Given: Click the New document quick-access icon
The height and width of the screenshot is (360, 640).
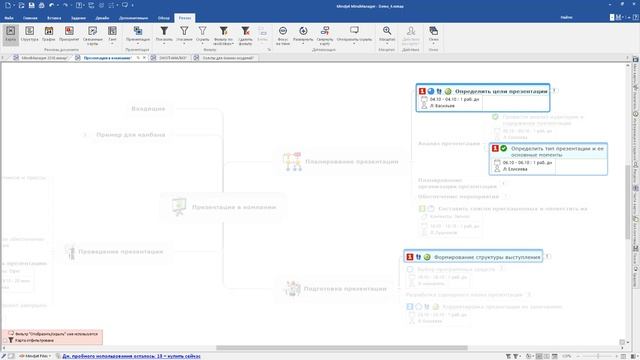Looking at the screenshot, I should (x=8, y=5).
